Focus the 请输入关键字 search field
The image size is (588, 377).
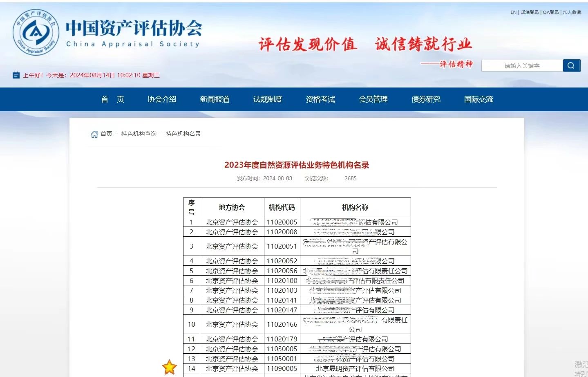[522, 66]
